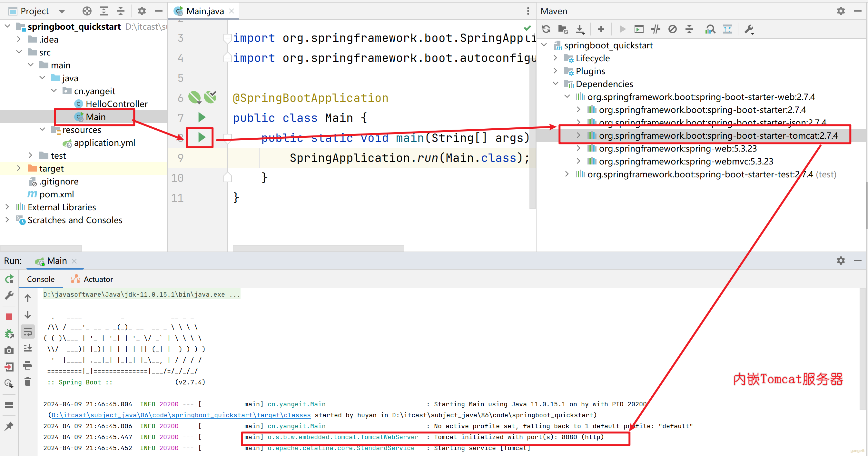Toggle soft-wrap in the console

(28, 332)
